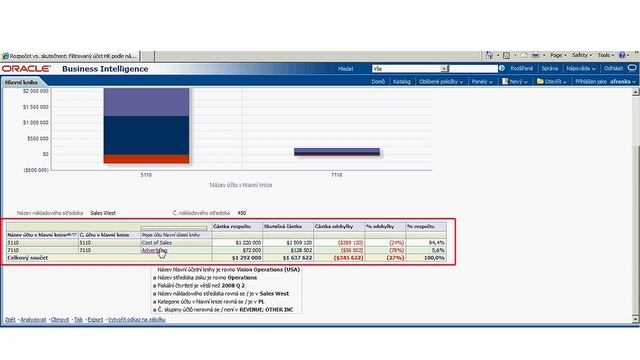Click Domů in the navigation bar
This screenshot has width=640, height=360.
378,82
